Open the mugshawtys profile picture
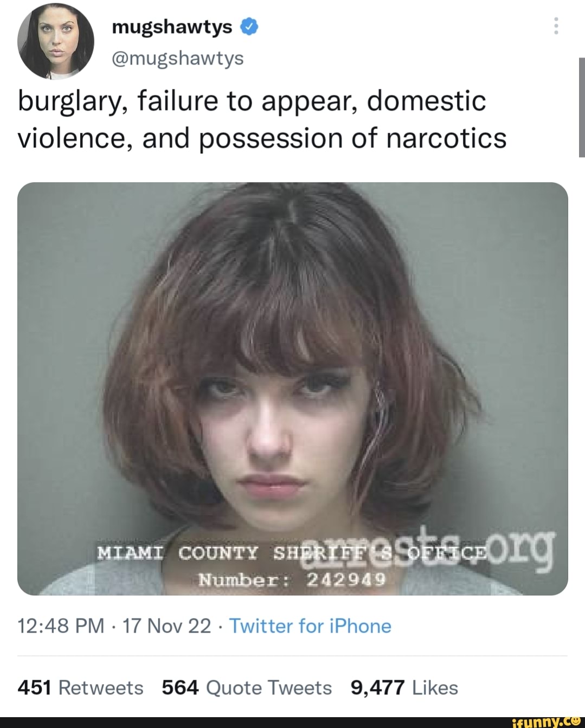This screenshot has width=585, height=728. point(56,42)
